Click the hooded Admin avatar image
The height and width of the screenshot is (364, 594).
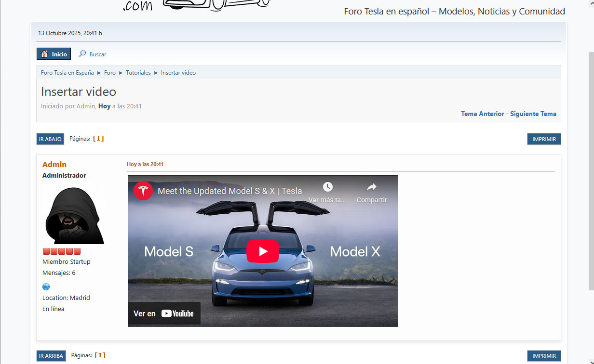click(x=74, y=215)
